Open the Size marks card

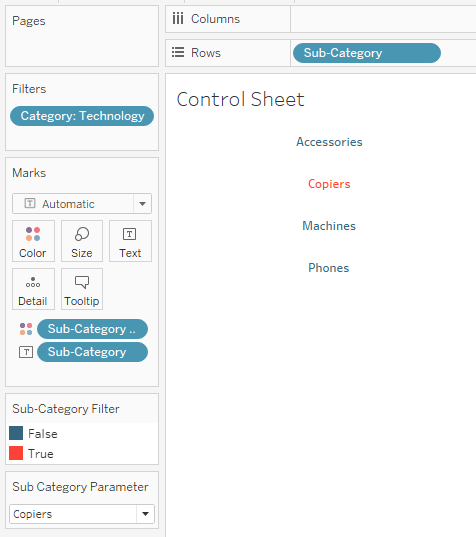point(82,241)
